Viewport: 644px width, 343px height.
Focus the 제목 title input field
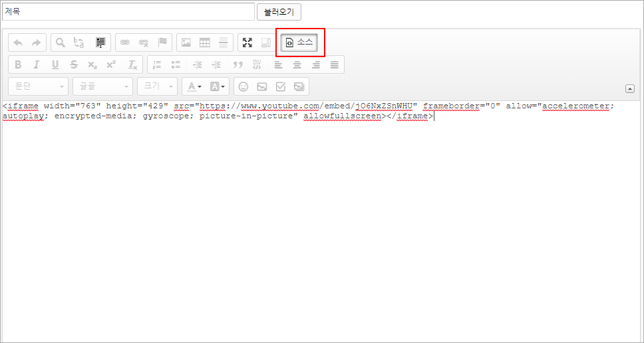pos(128,12)
